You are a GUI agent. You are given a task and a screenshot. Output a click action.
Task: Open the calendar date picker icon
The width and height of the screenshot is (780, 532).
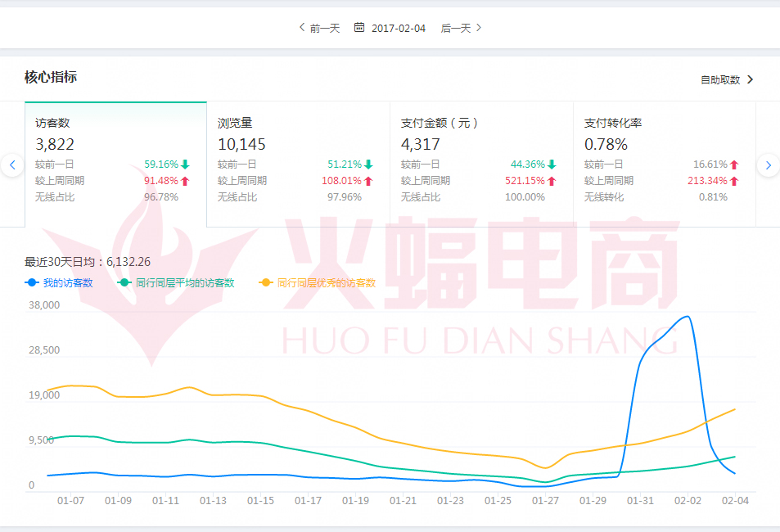coord(359,27)
